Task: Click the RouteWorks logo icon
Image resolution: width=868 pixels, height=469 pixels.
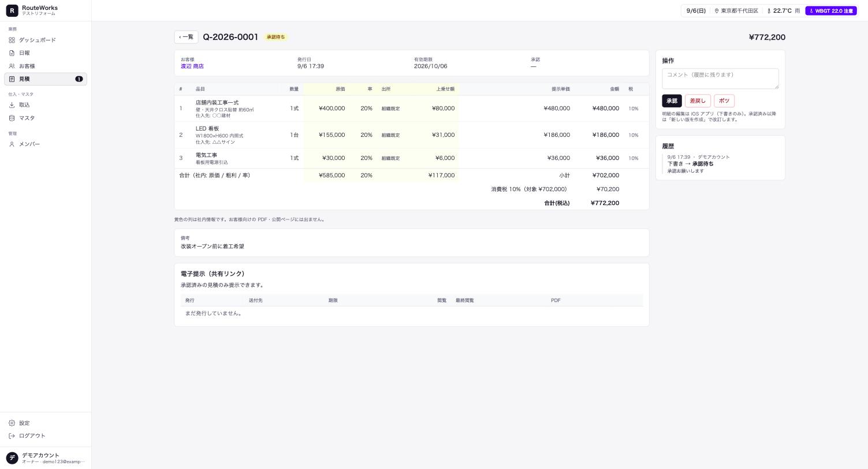Action: tap(12, 10)
